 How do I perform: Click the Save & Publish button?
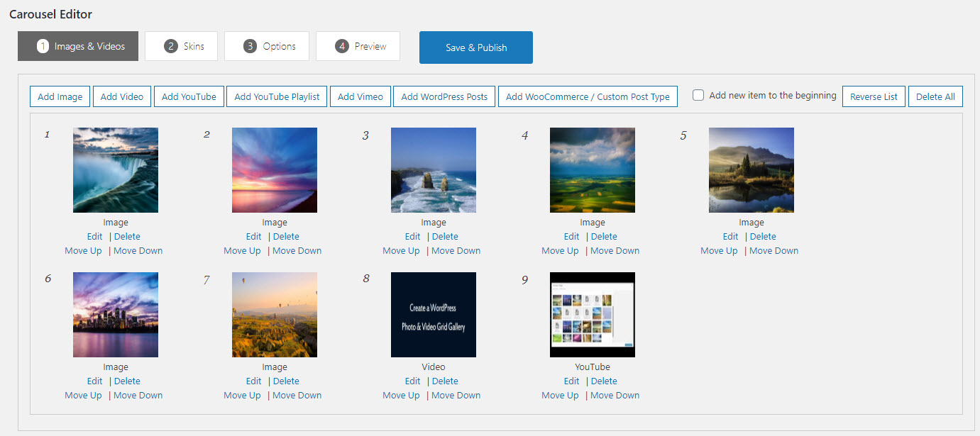(475, 47)
